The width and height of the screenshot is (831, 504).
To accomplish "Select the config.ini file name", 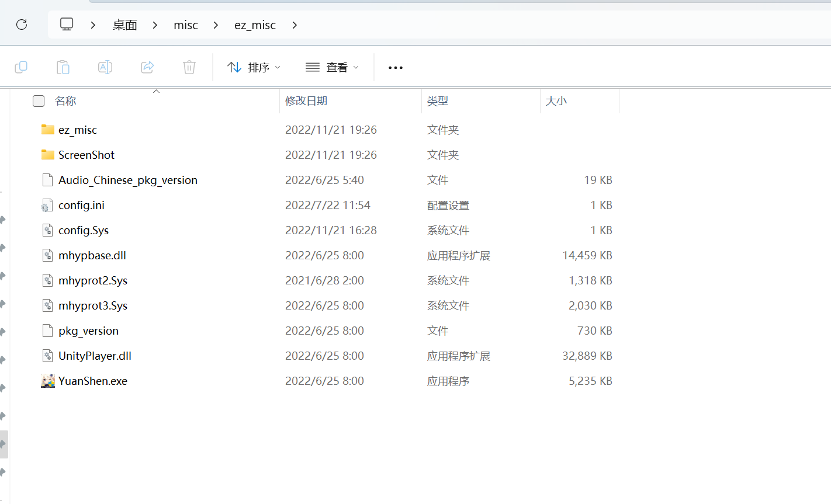I will tap(82, 205).
